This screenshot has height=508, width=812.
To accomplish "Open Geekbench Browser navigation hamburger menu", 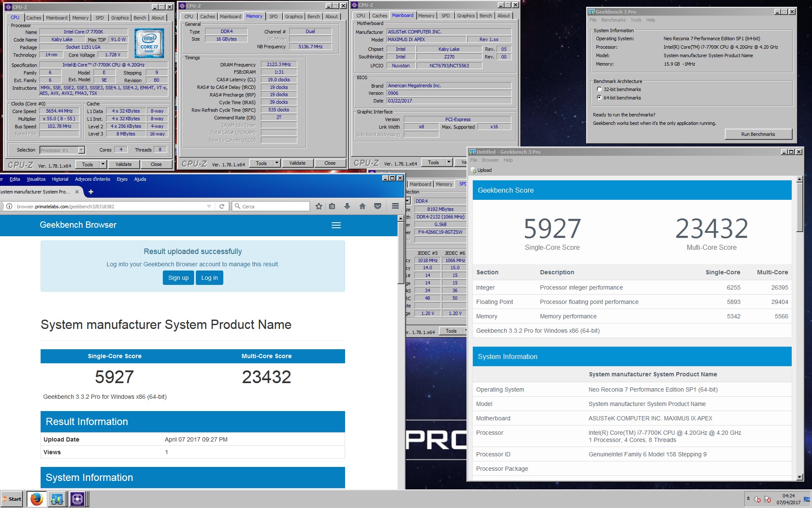I will (x=336, y=225).
